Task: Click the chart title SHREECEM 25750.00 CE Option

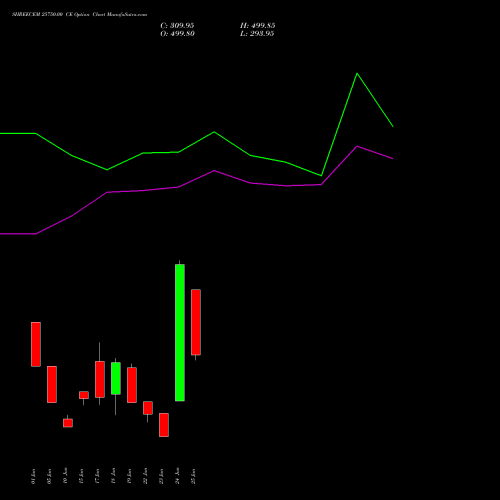Action: tap(51, 15)
